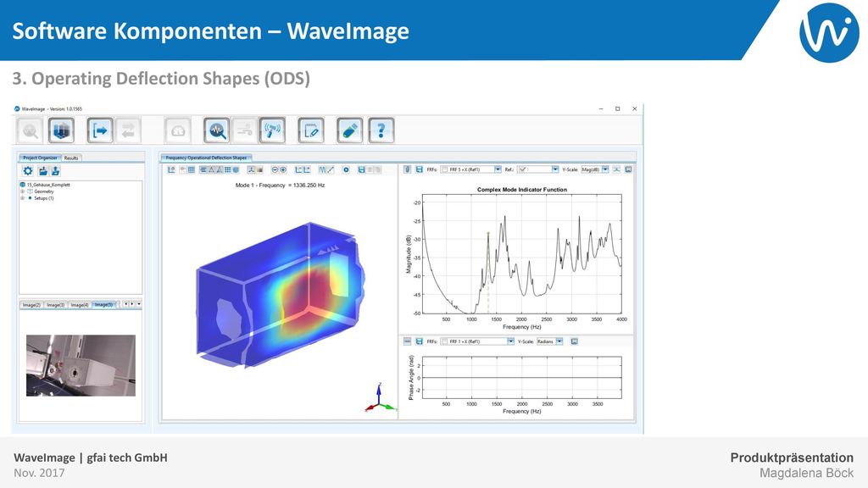
Task: Save the phase chart with disk icon
Action: coord(419,341)
